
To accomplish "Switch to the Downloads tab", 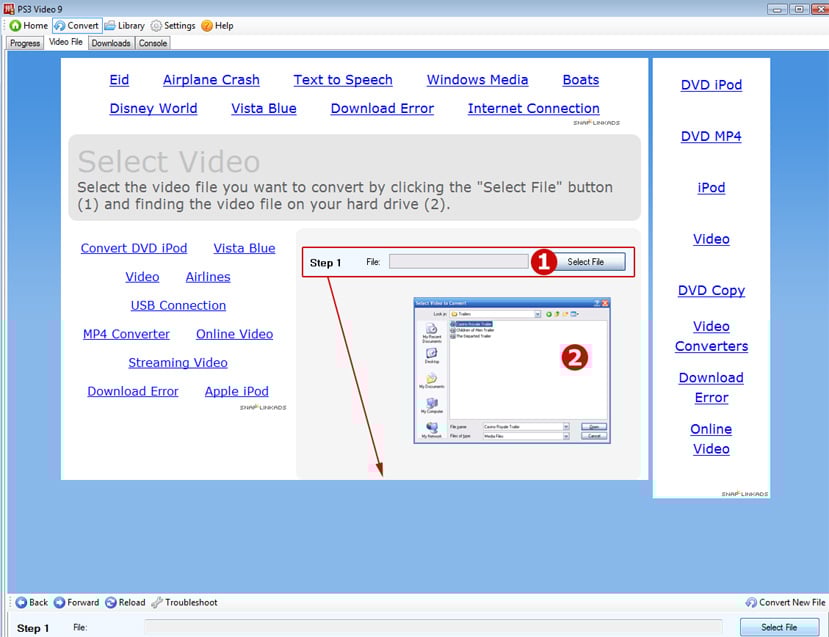I will point(111,43).
